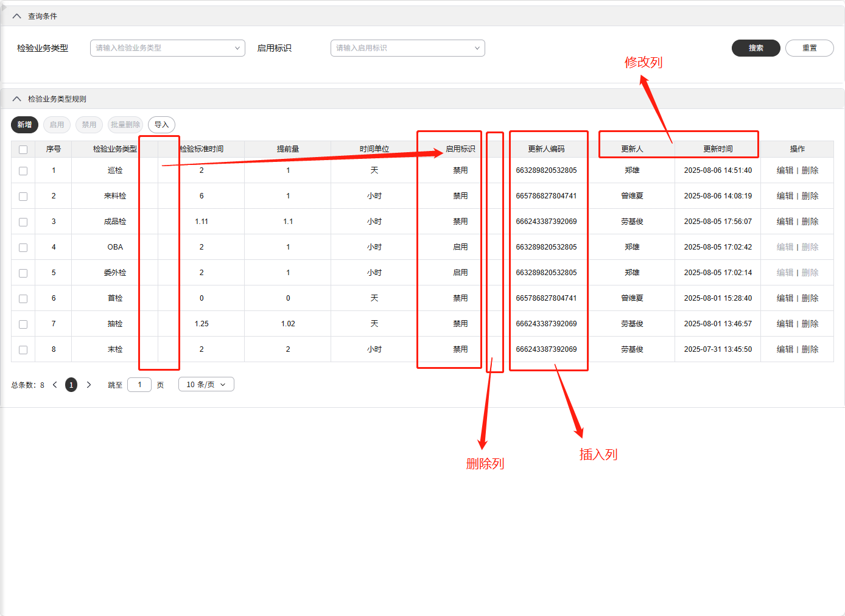Click the 导入 button
This screenshot has height=616, width=845.
click(161, 125)
